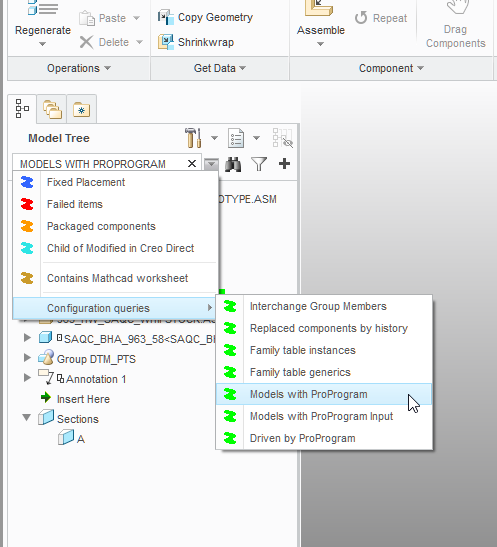Open dropdown arrow beside tree columns icon

[x=256, y=138]
